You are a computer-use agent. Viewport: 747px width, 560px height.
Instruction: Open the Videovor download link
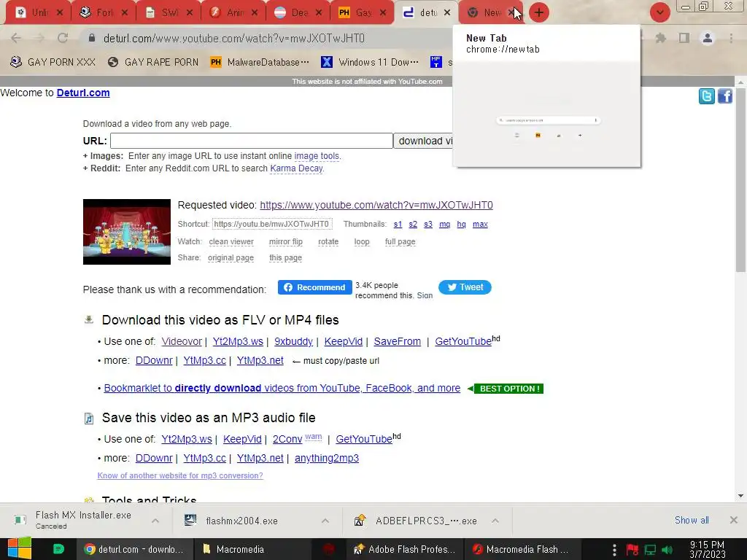coord(182,341)
